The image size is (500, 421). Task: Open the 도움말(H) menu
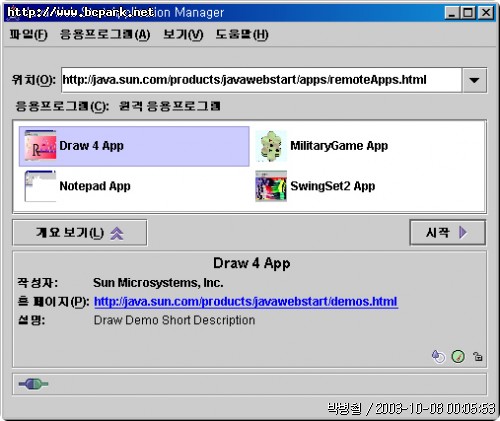pyautogui.click(x=242, y=34)
